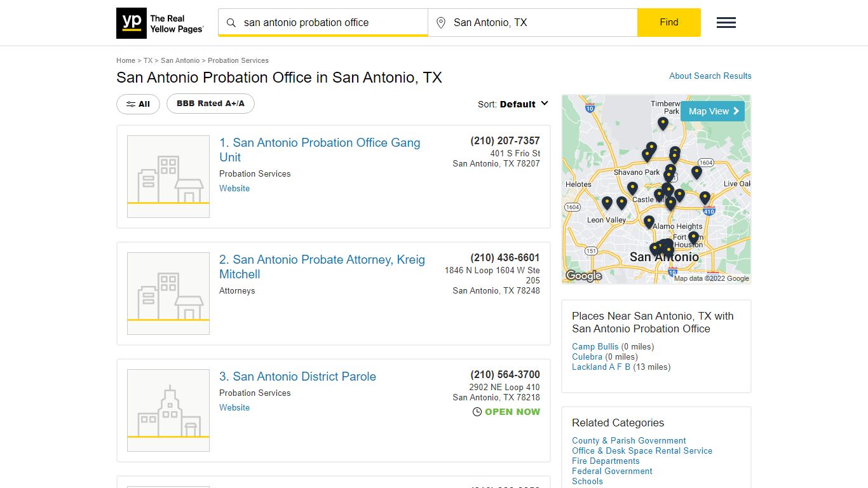
Task: Click Probation Services text under Gang Unit listing
Action: pos(255,173)
